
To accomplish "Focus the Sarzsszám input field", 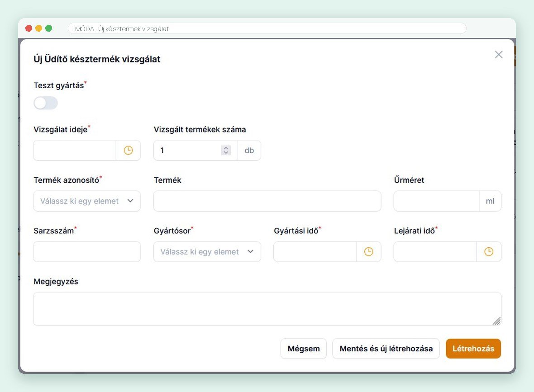I will pyautogui.click(x=87, y=252).
